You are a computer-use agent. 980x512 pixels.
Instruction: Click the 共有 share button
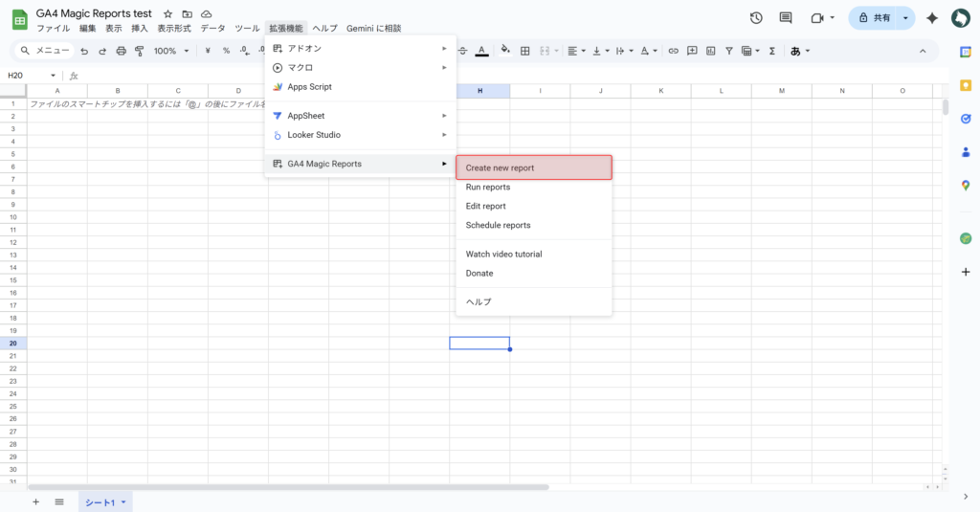click(874, 18)
